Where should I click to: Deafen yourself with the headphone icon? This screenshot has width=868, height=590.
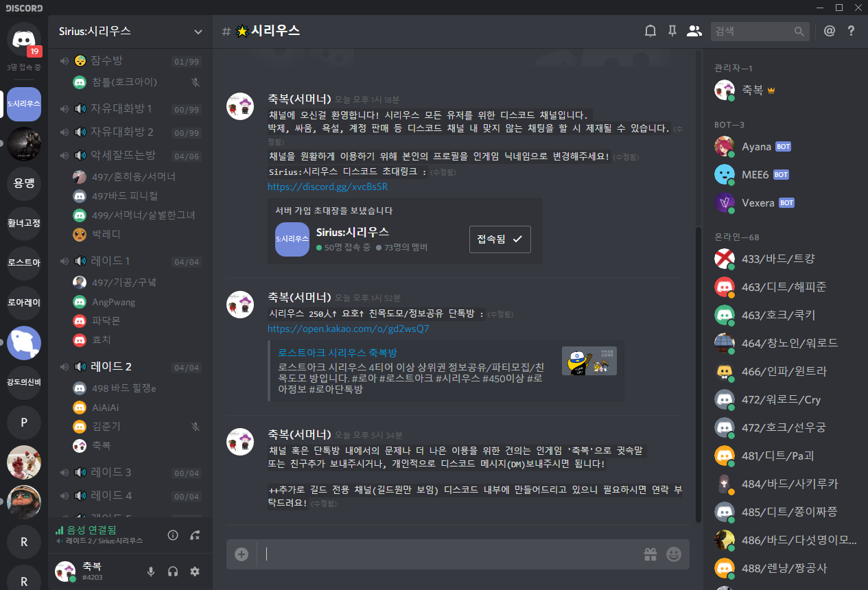click(172, 571)
